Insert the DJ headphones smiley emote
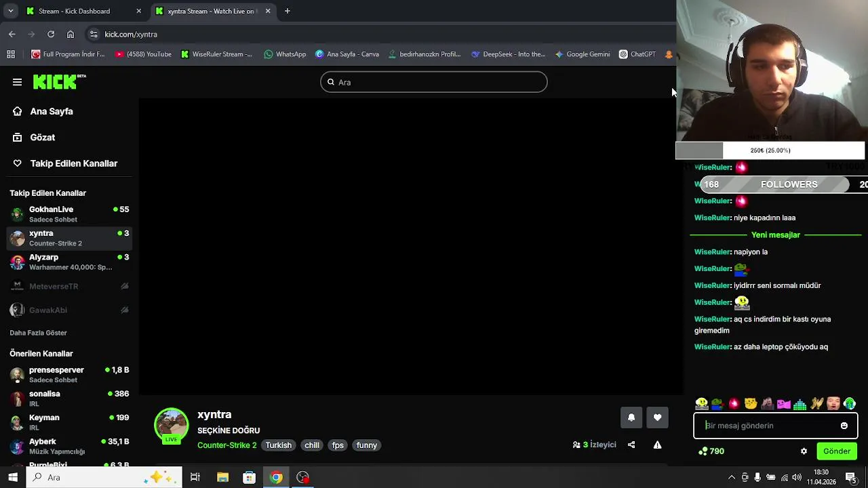 701,404
